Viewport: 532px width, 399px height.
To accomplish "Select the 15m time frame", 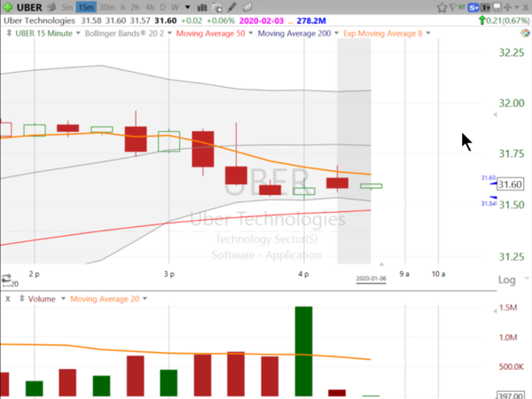I will (x=86, y=7).
